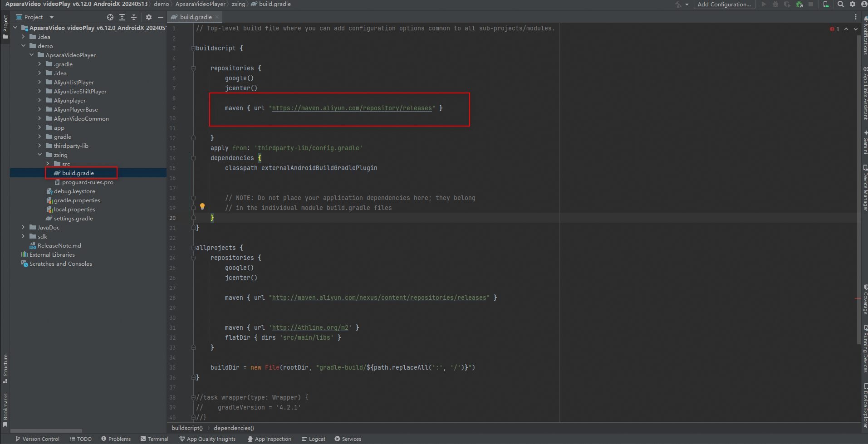
Task: Open Terminal tool window
Action: click(154, 439)
